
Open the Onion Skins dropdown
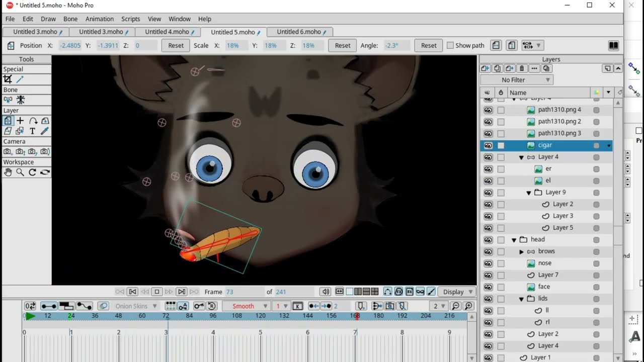(135, 306)
